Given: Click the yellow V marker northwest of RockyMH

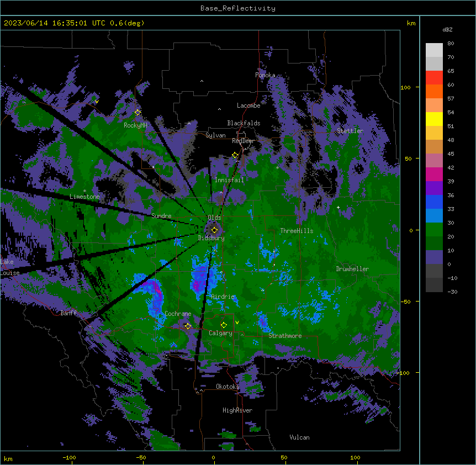Looking at the screenshot, I should (97, 102).
